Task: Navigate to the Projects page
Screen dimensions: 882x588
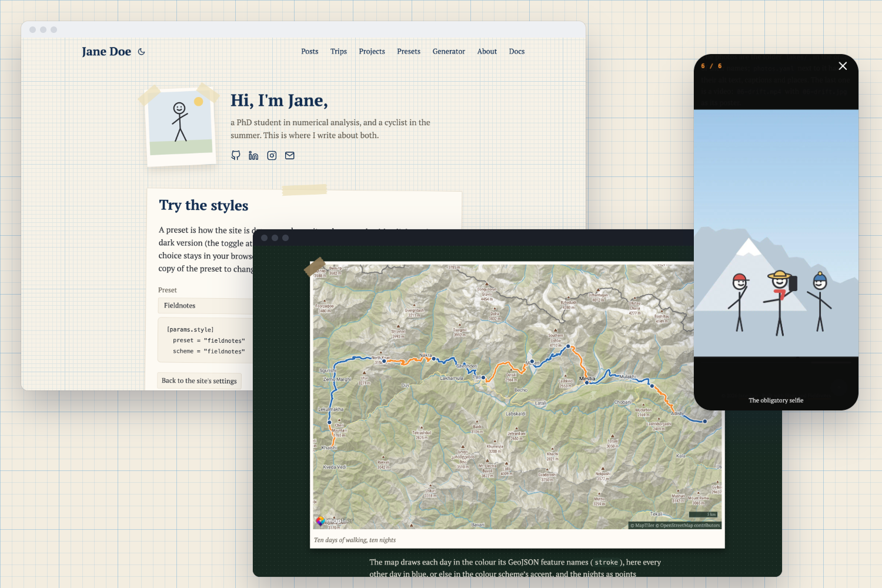Action: click(372, 52)
